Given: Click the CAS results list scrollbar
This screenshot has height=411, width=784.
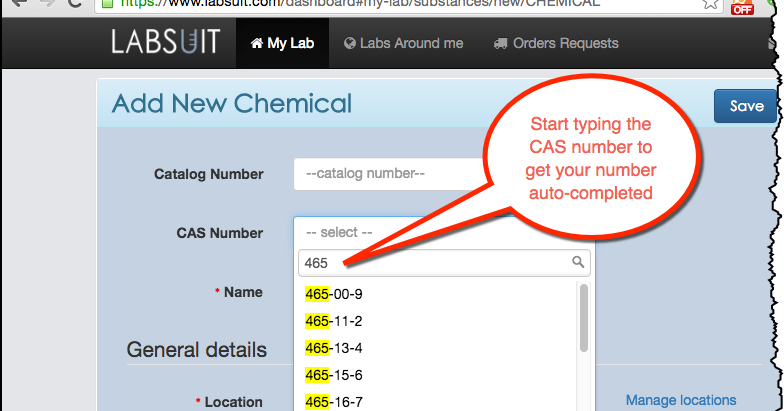Looking at the screenshot, I should tap(584, 318).
